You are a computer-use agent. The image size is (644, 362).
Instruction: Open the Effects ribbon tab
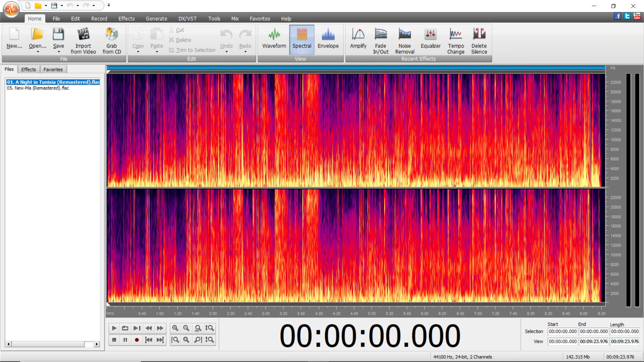(x=126, y=19)
